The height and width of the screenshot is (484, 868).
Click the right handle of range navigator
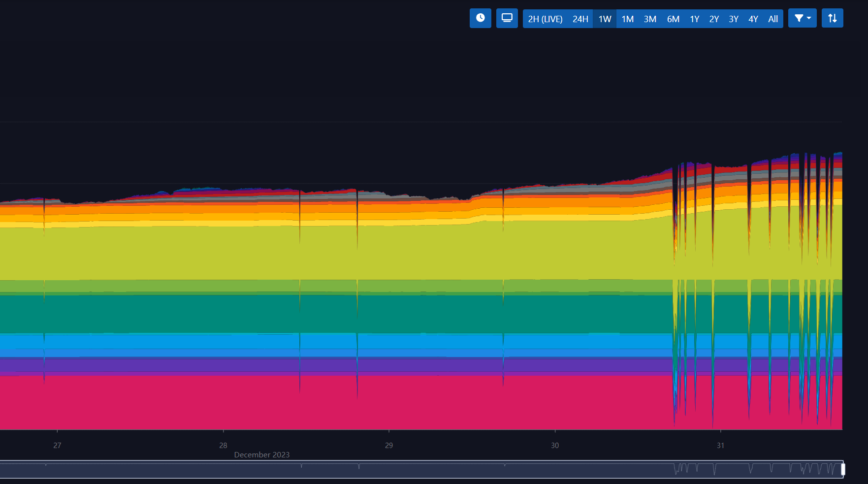(843, 470)
